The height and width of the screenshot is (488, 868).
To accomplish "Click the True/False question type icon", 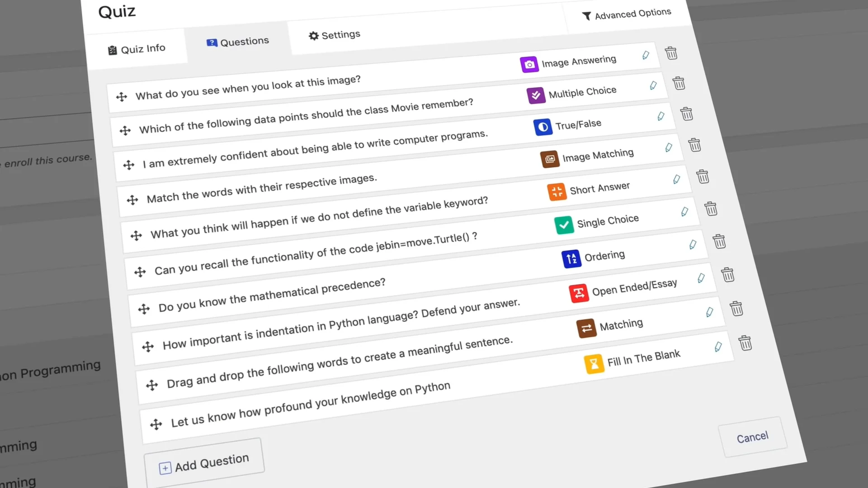I will (x=542, y=127).
